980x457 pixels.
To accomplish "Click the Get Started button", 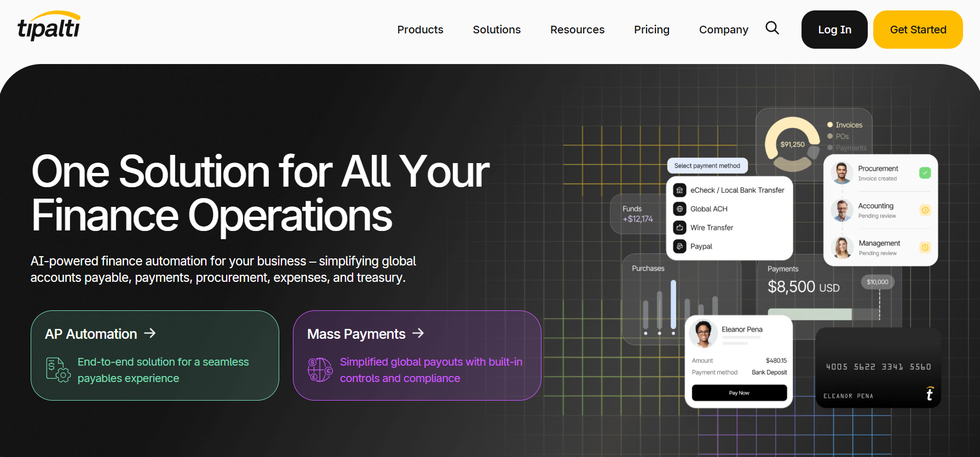I will tap(918, 30).
